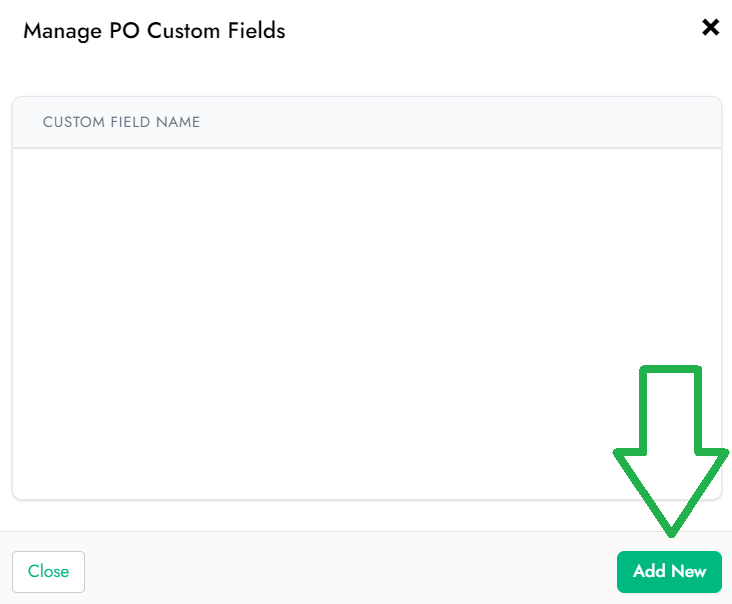Click the green Add New button in the footer

(x=669, y=571)
